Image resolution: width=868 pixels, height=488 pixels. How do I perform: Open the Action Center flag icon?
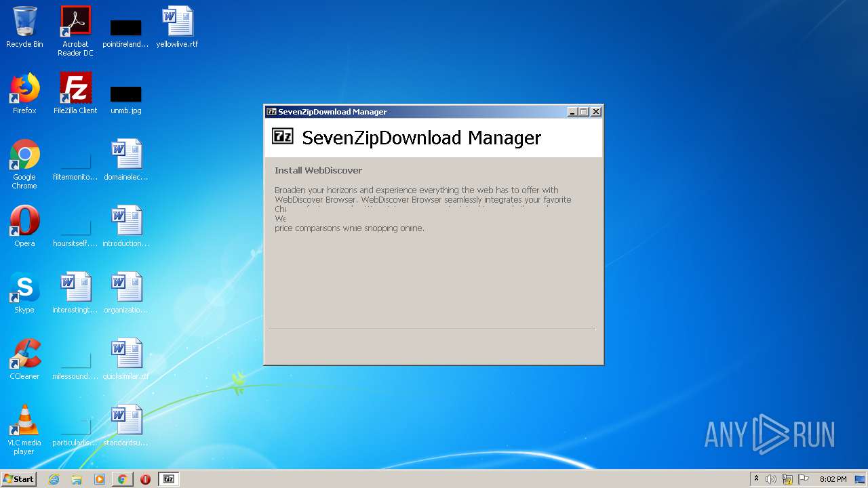click(804, 479)
